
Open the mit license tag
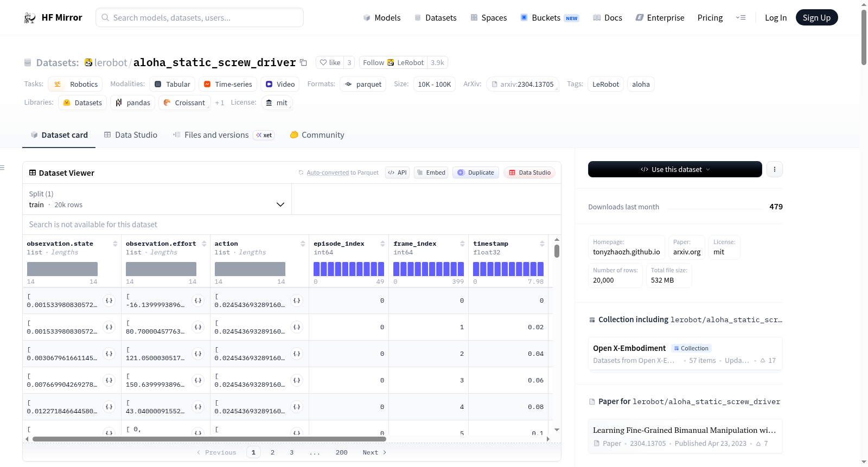pos(277,103)
